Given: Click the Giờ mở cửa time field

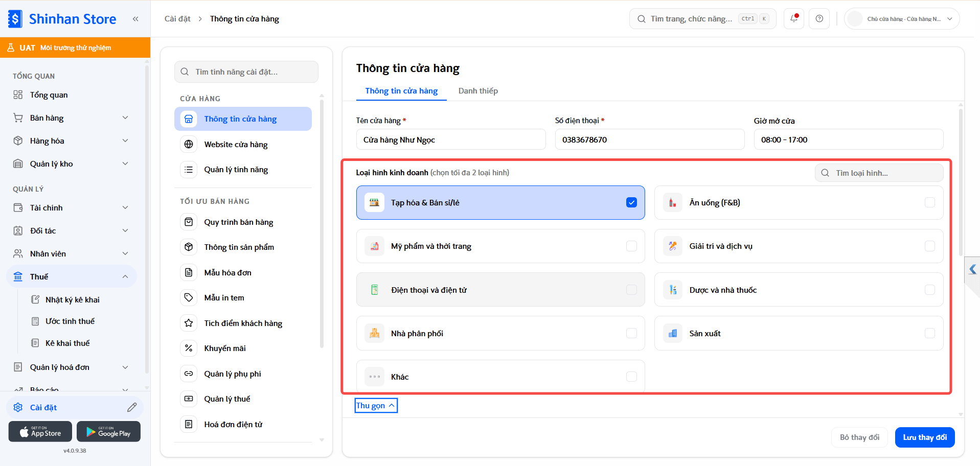Looking at the screenshot, I should pyautogui.click(x=848, y=139).
